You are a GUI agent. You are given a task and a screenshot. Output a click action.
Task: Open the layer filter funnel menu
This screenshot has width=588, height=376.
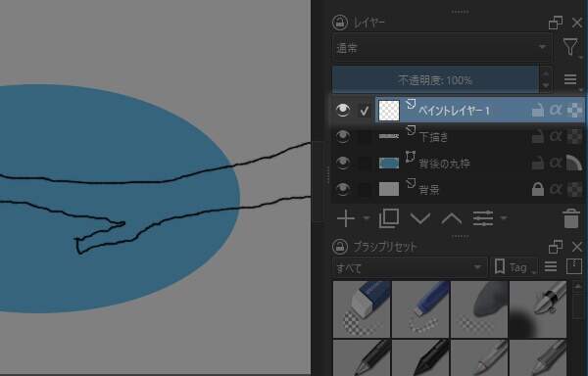[x=570, y=48]
